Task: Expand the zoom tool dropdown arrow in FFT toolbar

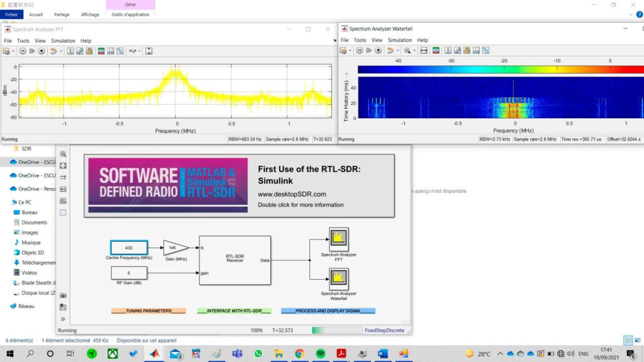Action: 139,52
